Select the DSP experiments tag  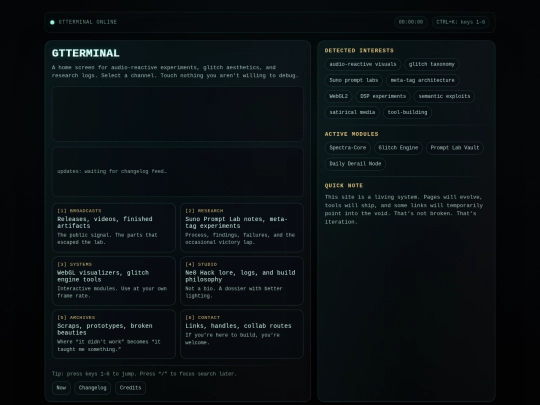point(383,96)
